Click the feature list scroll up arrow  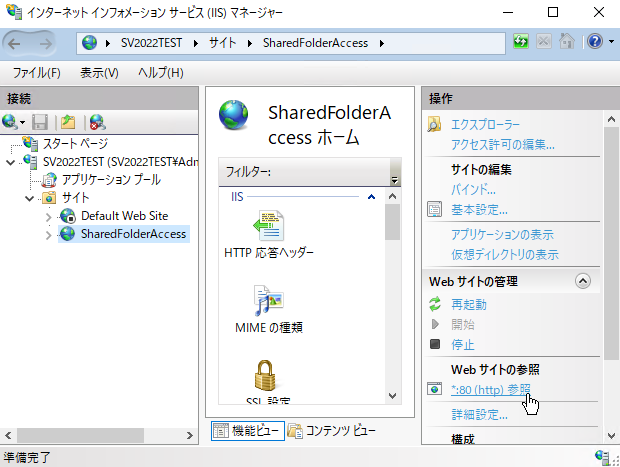[x=393, y=196]
